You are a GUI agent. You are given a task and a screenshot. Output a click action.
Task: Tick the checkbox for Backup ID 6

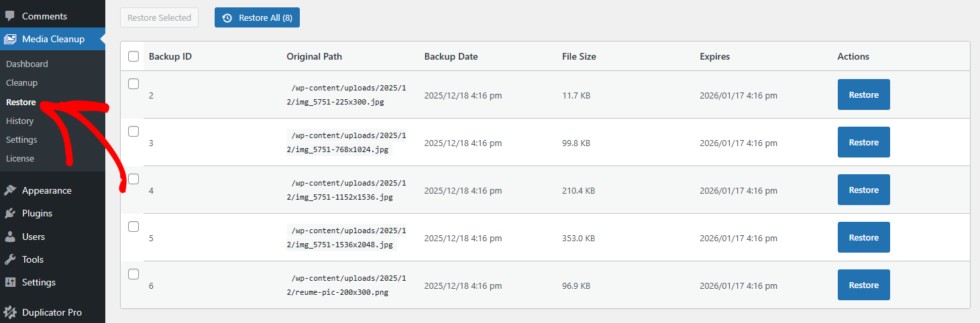pyautogui.click(x=133, y=274)
